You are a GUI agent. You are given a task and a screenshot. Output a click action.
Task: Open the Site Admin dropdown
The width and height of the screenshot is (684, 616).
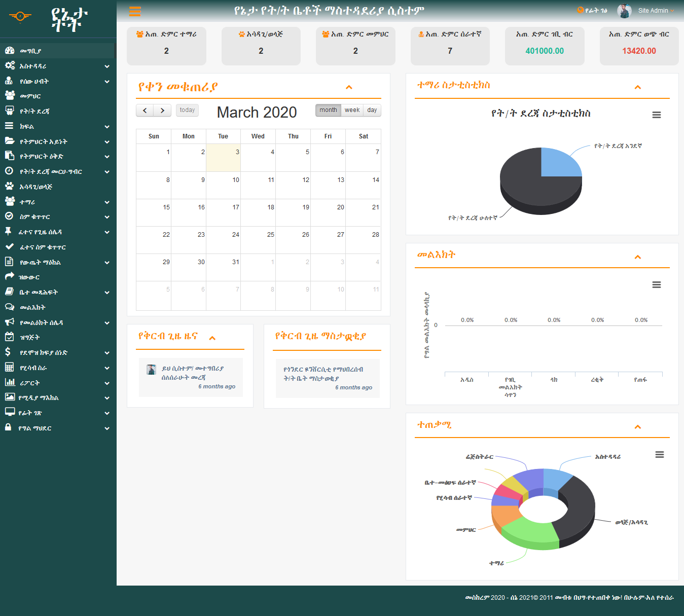pos(656,11)
